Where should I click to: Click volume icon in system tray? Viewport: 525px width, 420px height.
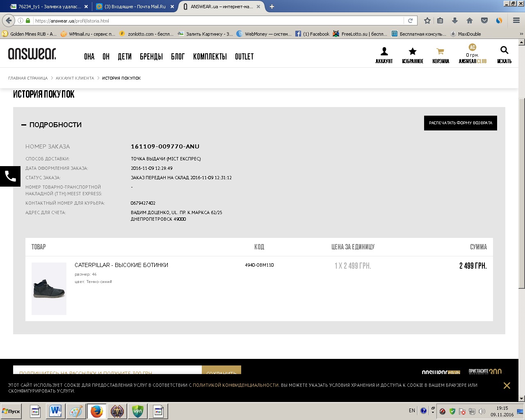coord(482,411)
